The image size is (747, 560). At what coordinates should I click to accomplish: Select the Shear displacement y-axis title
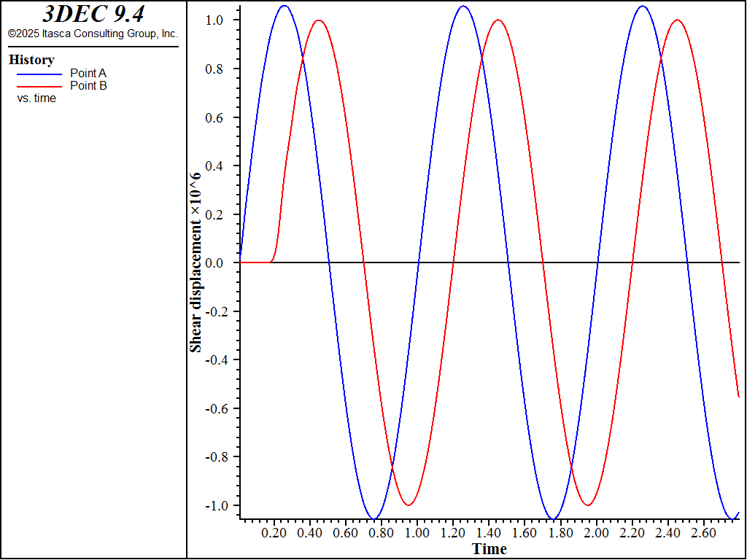click(x=196, y=263)
